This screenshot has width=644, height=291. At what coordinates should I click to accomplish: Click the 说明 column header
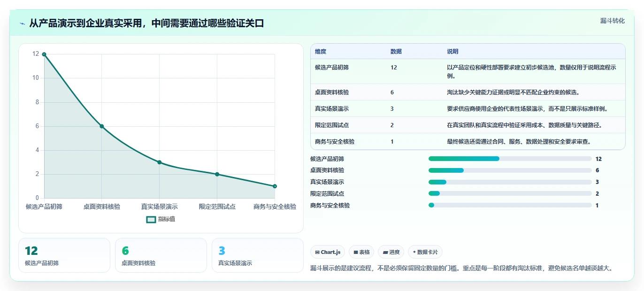coord(452,52)
